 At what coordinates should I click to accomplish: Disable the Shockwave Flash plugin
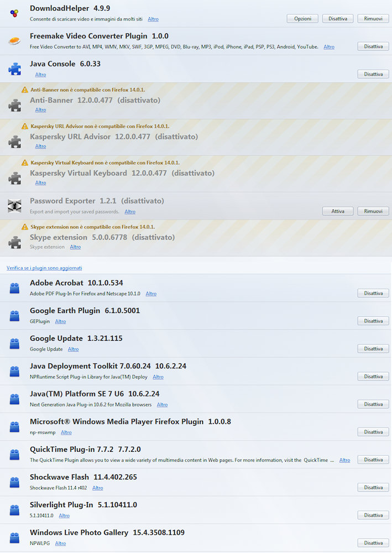(x=373, y=487)
